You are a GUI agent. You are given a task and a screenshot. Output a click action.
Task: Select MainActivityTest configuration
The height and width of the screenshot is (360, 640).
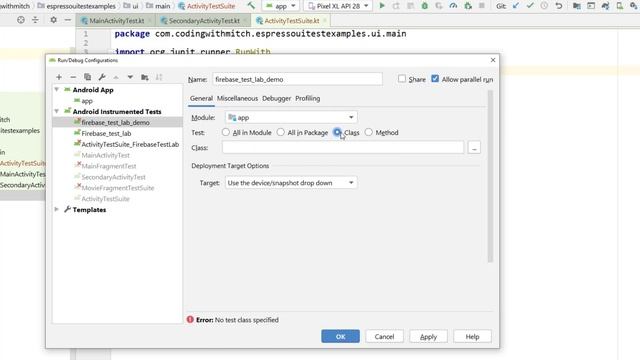point(105,155)
